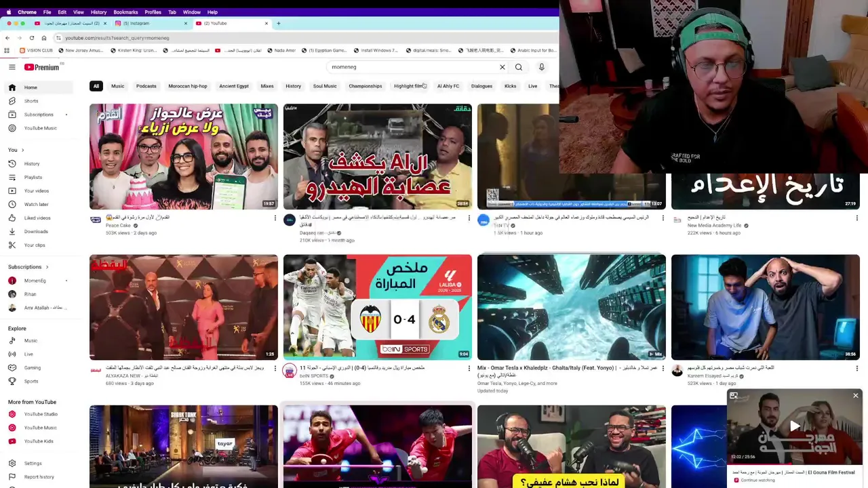868x488 pixels.
Task: Select the Podcasts filter chip
Action: (x=146, y=86)
